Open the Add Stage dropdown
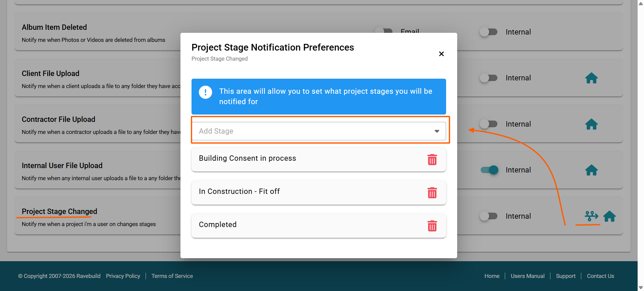 point(315,131)
